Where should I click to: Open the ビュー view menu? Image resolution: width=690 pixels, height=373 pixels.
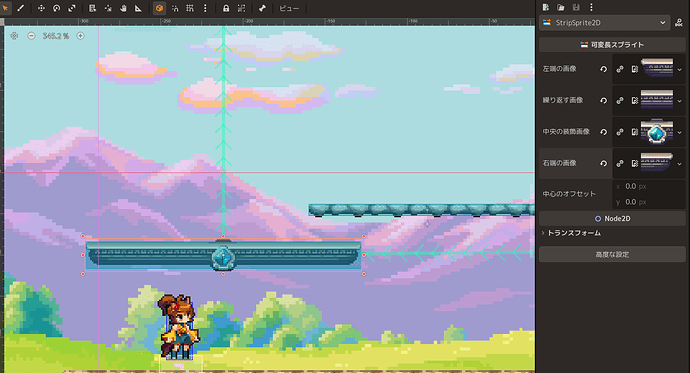tap(289, 8)
